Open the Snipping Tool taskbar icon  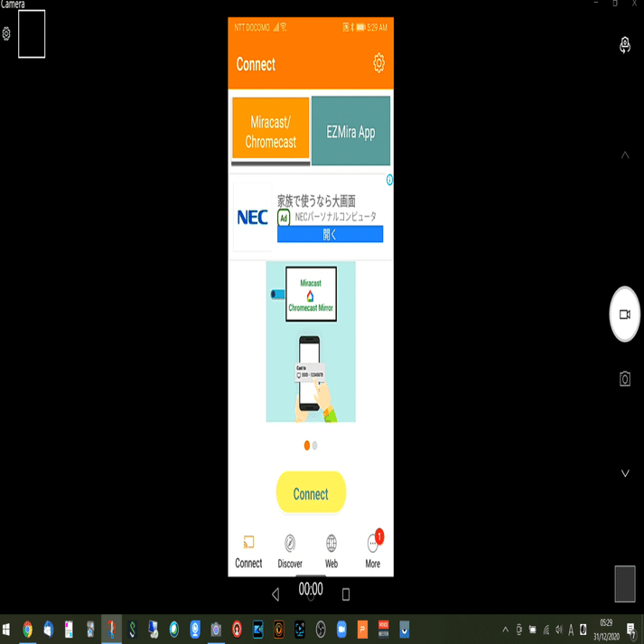click(x=111, y=630)
